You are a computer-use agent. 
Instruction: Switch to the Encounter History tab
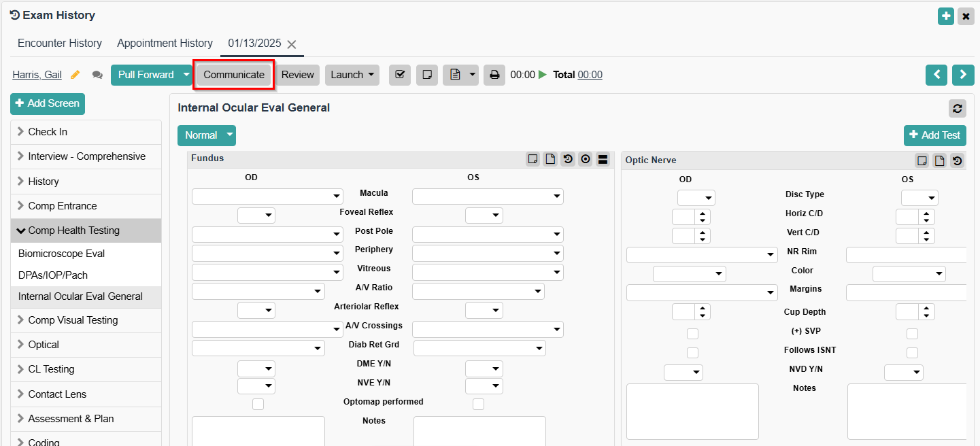(x=60, y=44)
